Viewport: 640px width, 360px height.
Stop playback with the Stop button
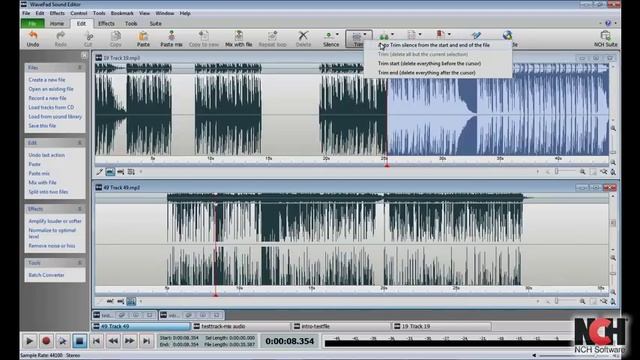pyautogui.click(x=80, y=341)
